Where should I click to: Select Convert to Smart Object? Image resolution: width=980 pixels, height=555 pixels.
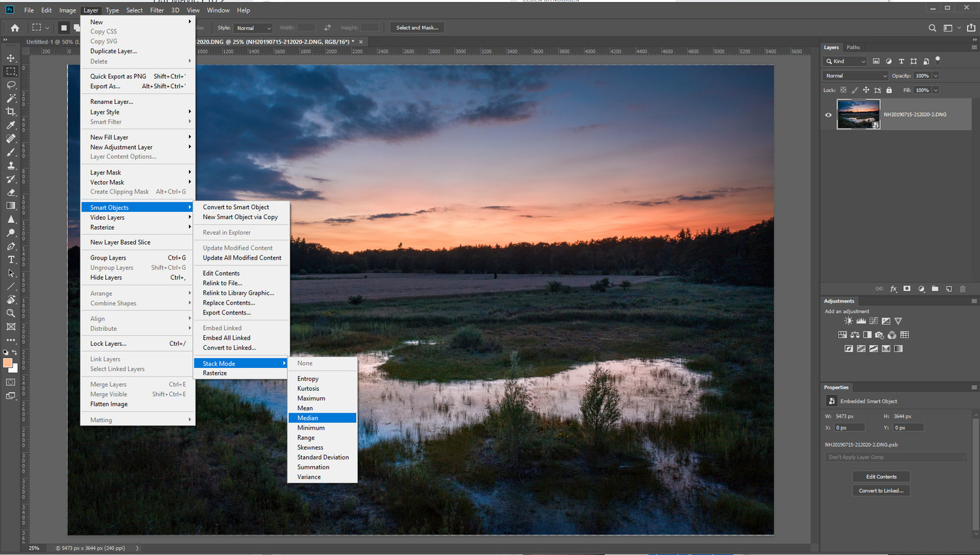coord(242,207)
